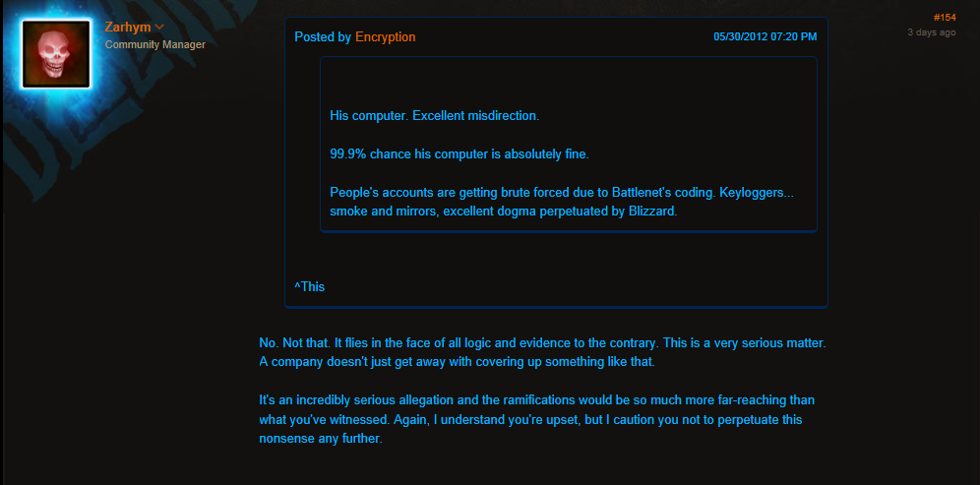Click Zarhym's red skull avatar
This screenshot has height=485, width=980.
coord(56,54)
